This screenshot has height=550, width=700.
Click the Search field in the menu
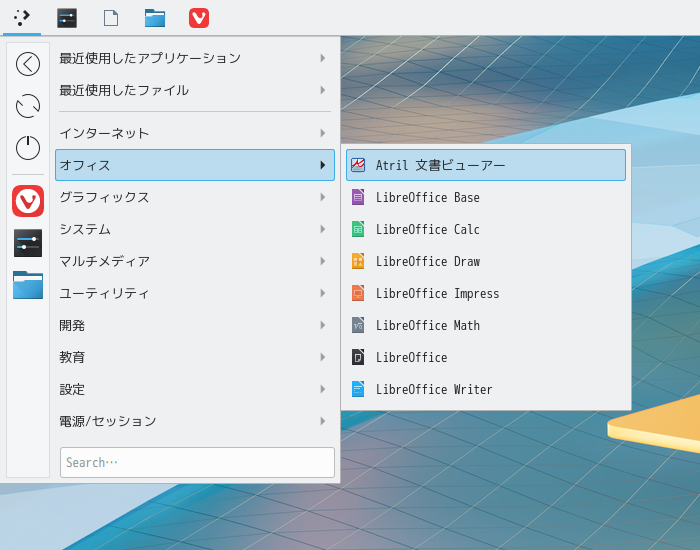(197, 462)
